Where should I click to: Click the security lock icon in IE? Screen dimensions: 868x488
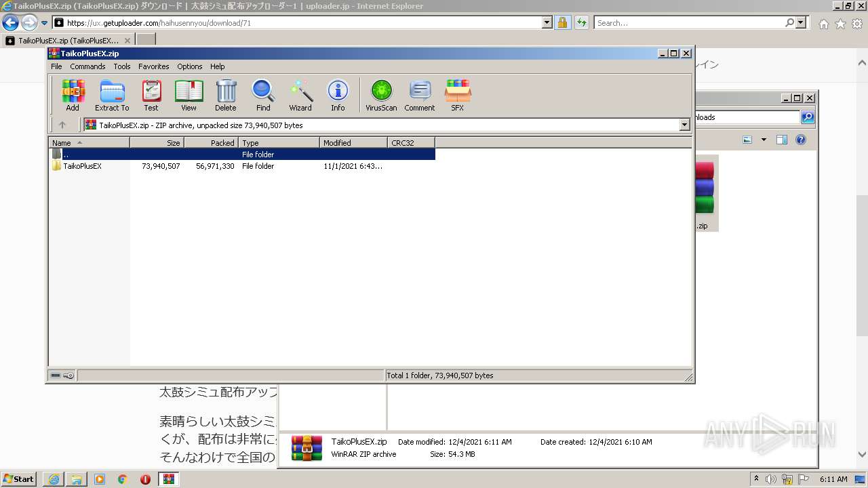click(x=562, y=23)
